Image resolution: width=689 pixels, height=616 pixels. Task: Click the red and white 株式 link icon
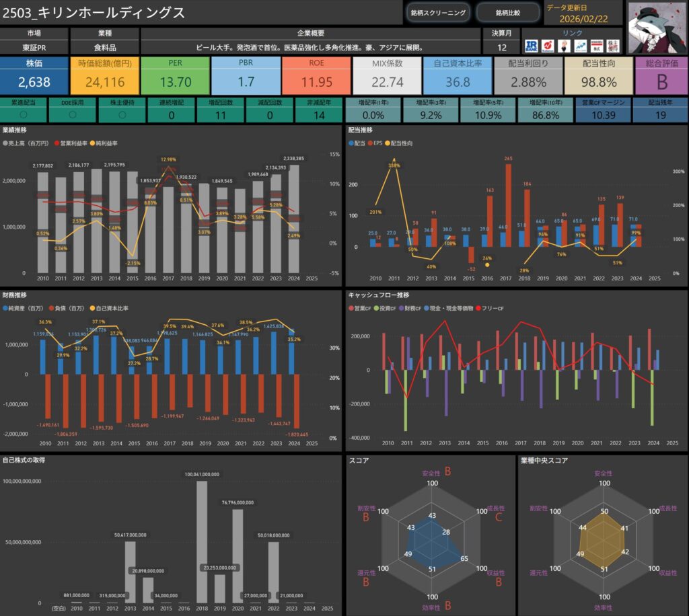pos(596,46)
